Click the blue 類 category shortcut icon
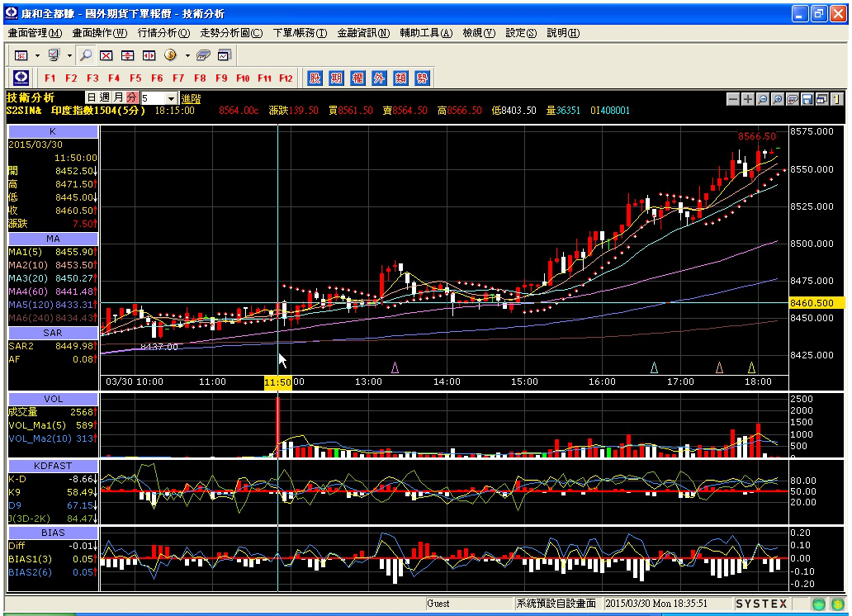This screenshot has width=852, height=616. pyautogui.click(x=400, y=78)
